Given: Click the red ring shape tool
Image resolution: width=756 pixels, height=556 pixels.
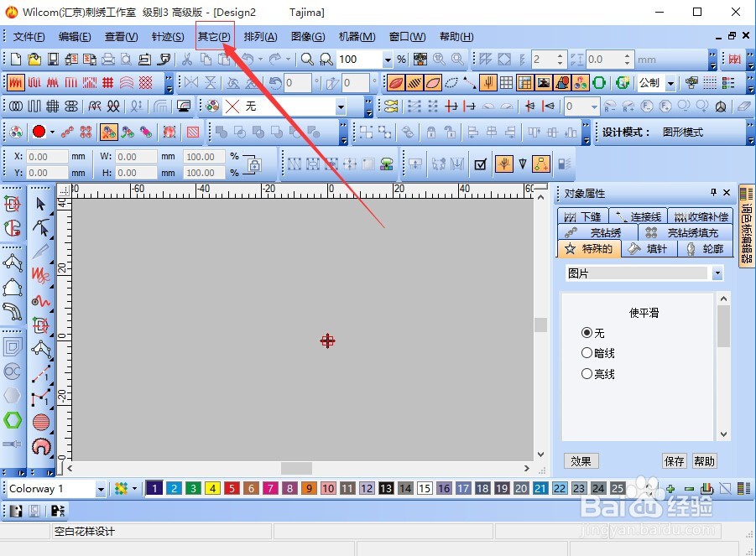Looking at the screenshot, I should click(41, 447).
